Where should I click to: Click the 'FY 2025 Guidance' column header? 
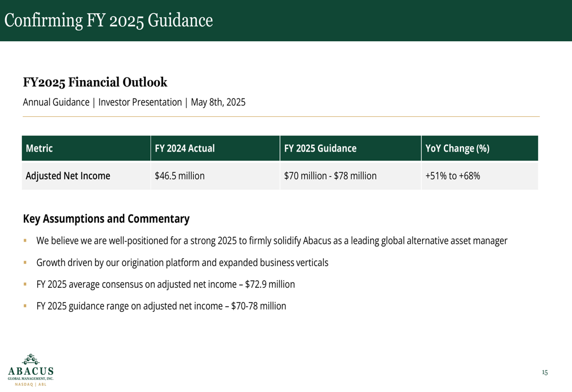pos(351,148)
